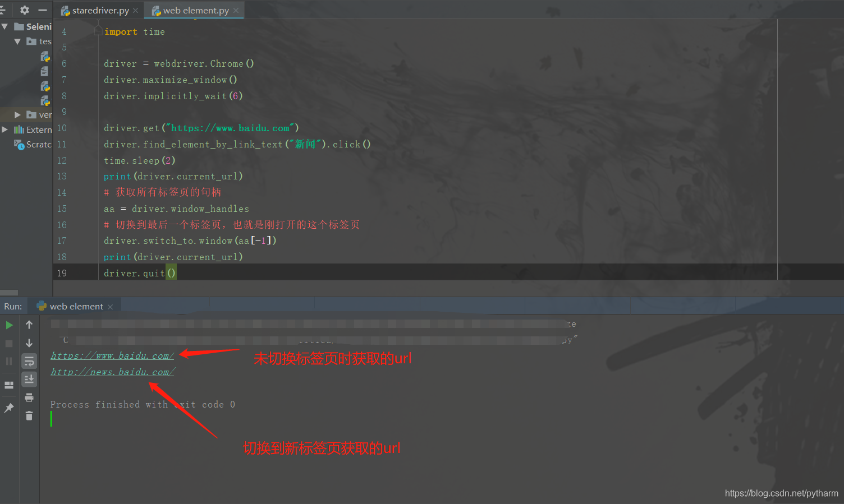Pin the run tab
The image size is (844, 504).
coord(9,408)
